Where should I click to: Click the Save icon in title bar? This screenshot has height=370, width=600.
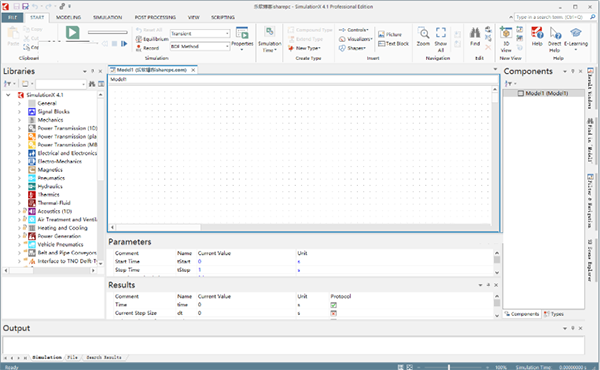(16, 7)
